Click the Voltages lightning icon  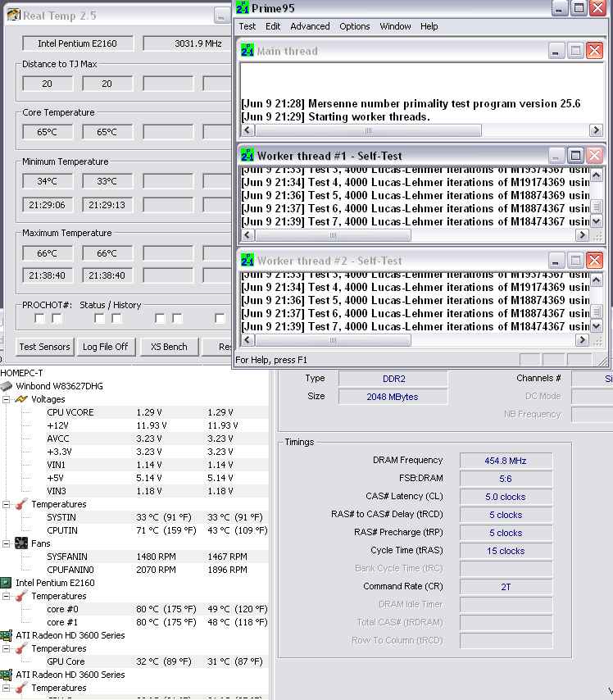(x=21, y=399)
